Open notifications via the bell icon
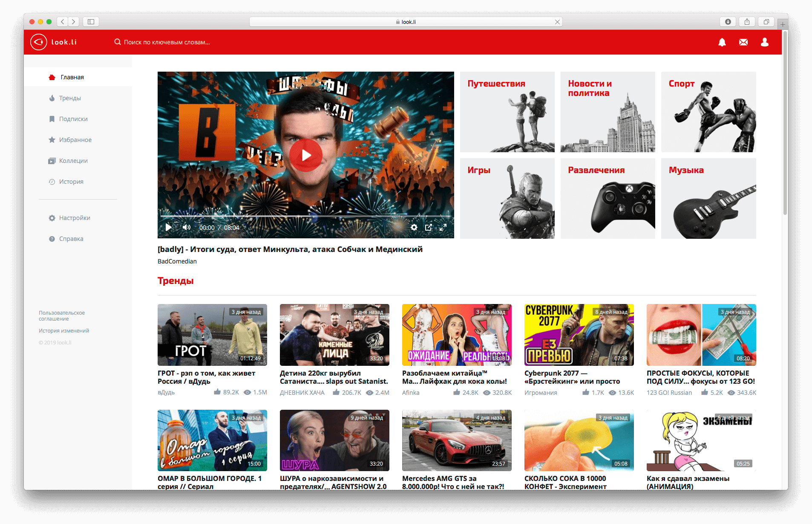 [x=722, y=42]
